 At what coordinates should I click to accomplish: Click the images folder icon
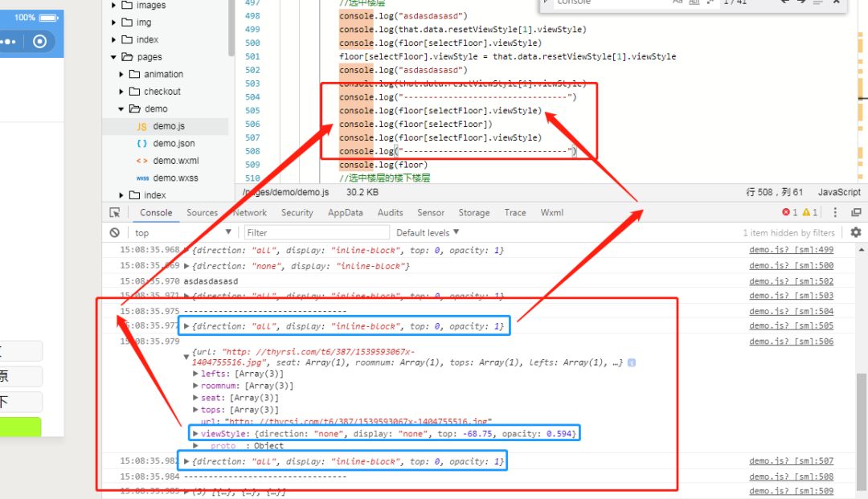click(x=127, y=5)
